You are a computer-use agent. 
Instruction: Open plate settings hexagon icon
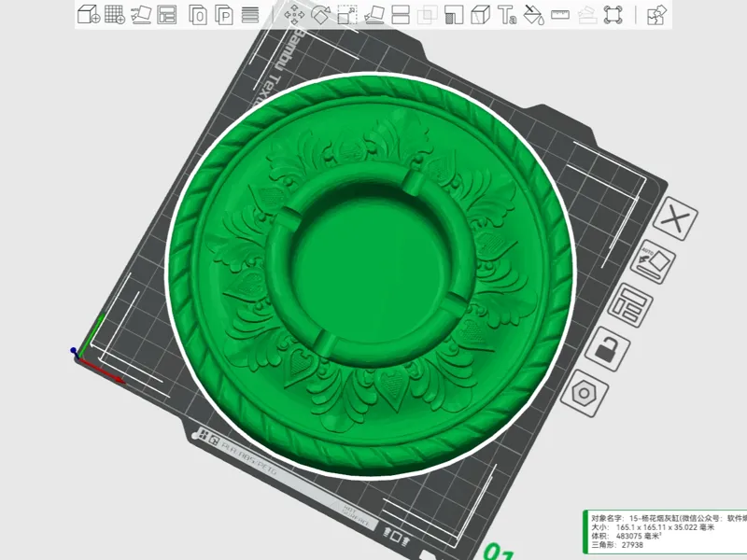pyautogui.click(x=585, y=393)
